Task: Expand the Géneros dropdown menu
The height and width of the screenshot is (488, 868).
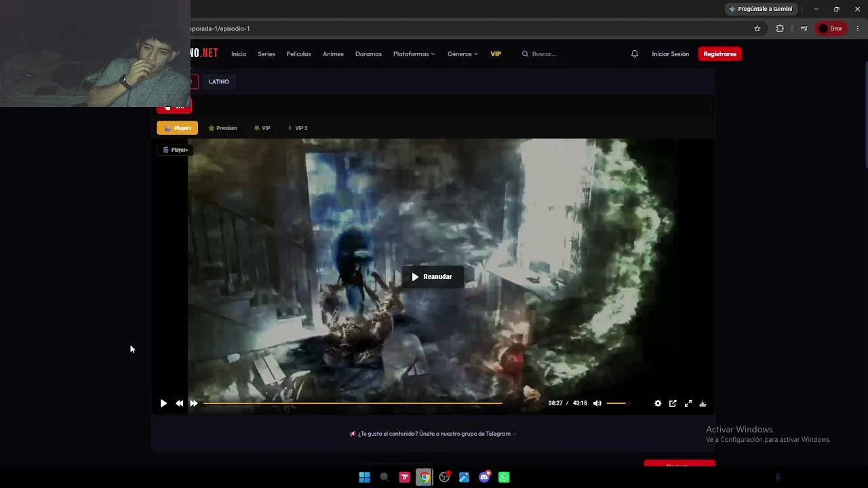Action: coord(462,54)
